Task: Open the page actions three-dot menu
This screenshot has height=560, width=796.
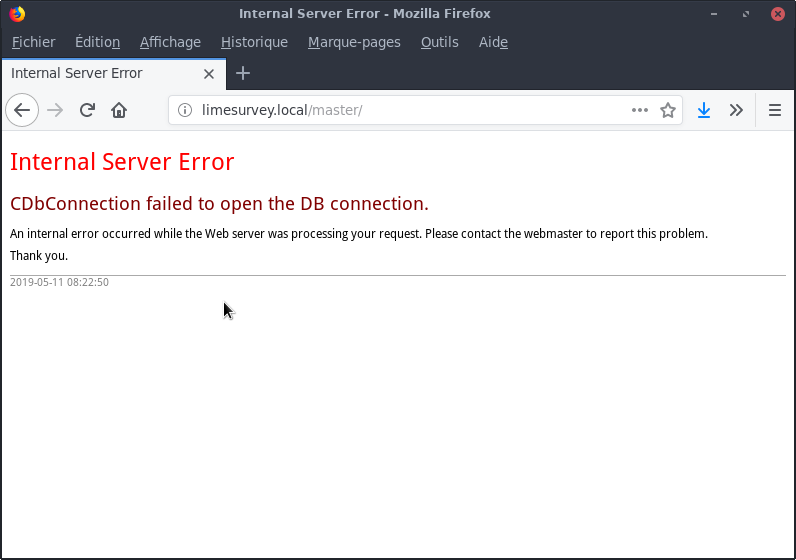Action: [x=640, y=110]
